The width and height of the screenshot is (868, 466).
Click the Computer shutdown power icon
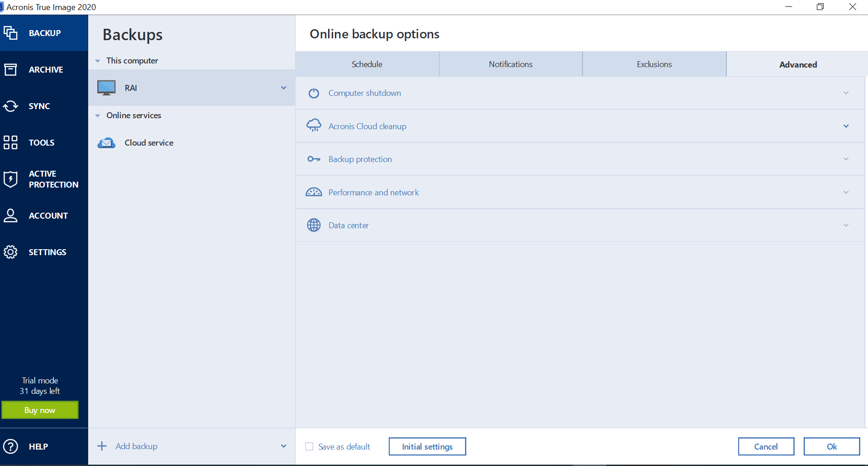pyautogui.click(x=314, y=93)
